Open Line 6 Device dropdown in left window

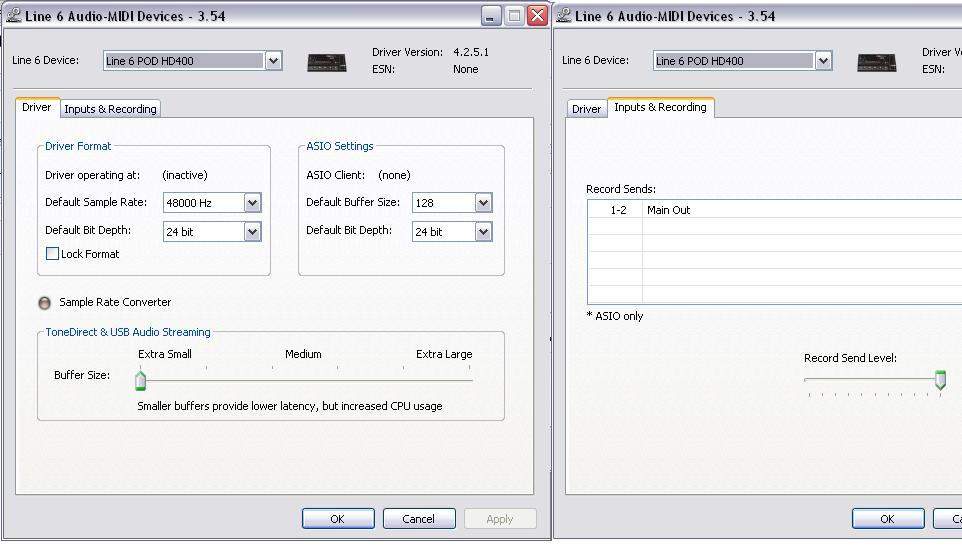(x=273, y=61)
